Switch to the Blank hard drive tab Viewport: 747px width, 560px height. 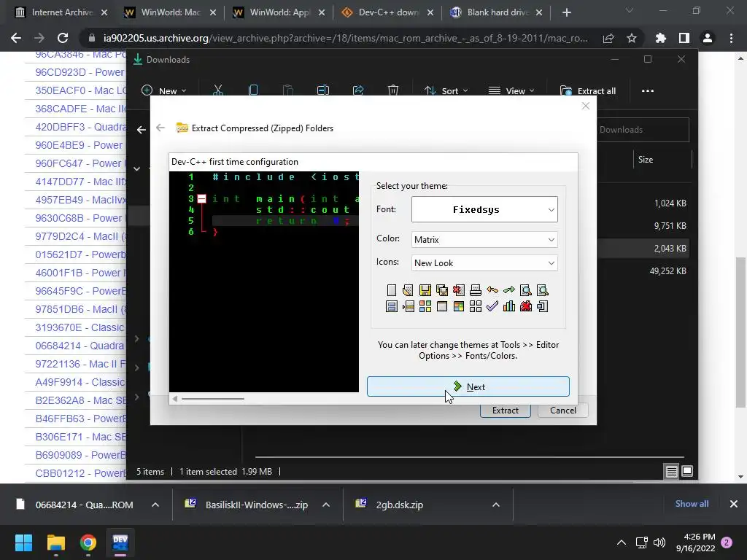[x=496, y=12]
